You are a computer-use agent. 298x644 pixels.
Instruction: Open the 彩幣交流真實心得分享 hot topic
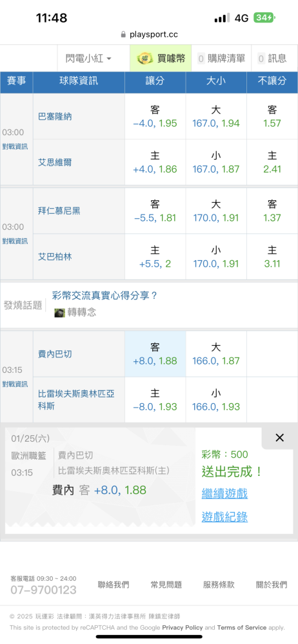point(105,296)
